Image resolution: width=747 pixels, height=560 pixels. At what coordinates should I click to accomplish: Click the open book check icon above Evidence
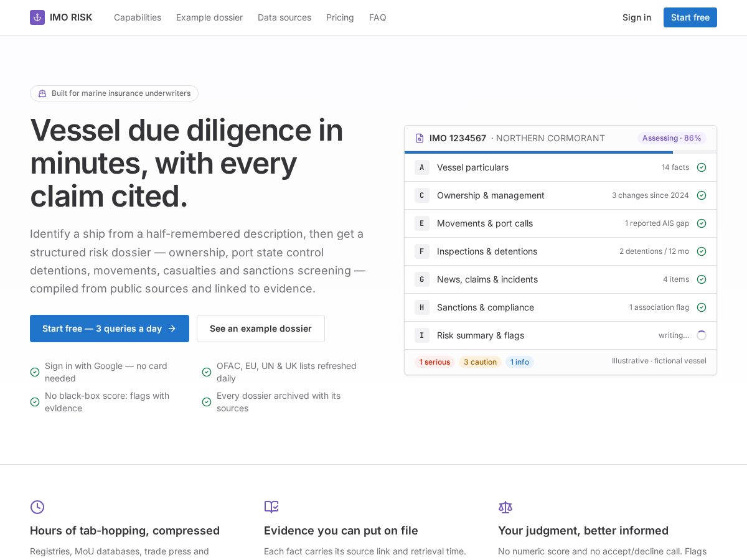tap(271, 507)
